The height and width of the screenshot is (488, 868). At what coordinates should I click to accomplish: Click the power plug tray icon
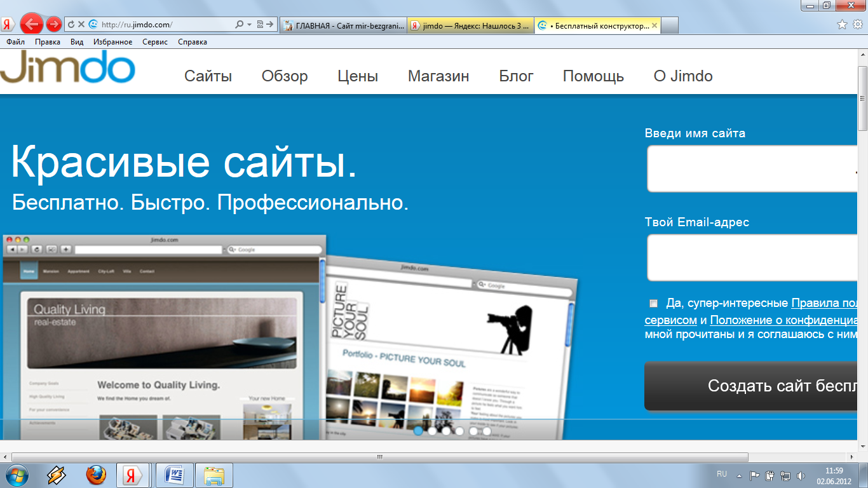pyautogui.click(x=770, y=475)
